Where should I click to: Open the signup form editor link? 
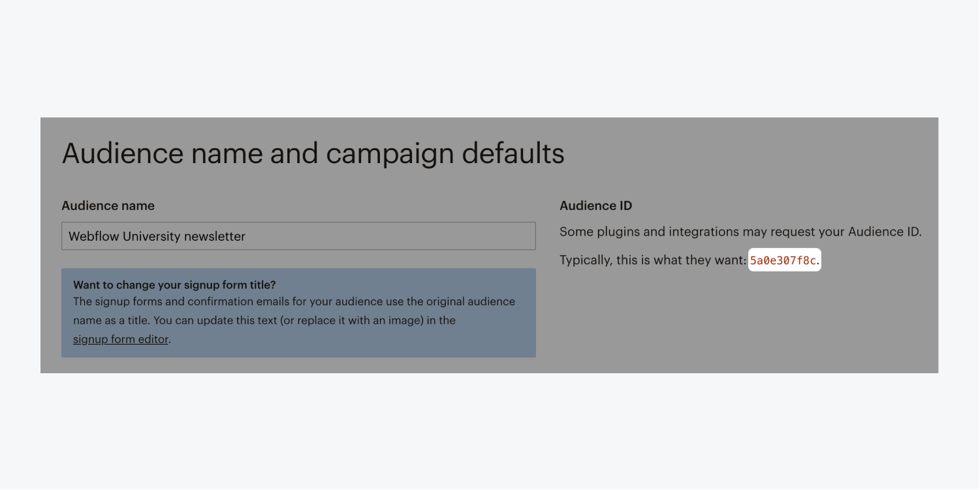pyautogui.click(x=121, y=339)
